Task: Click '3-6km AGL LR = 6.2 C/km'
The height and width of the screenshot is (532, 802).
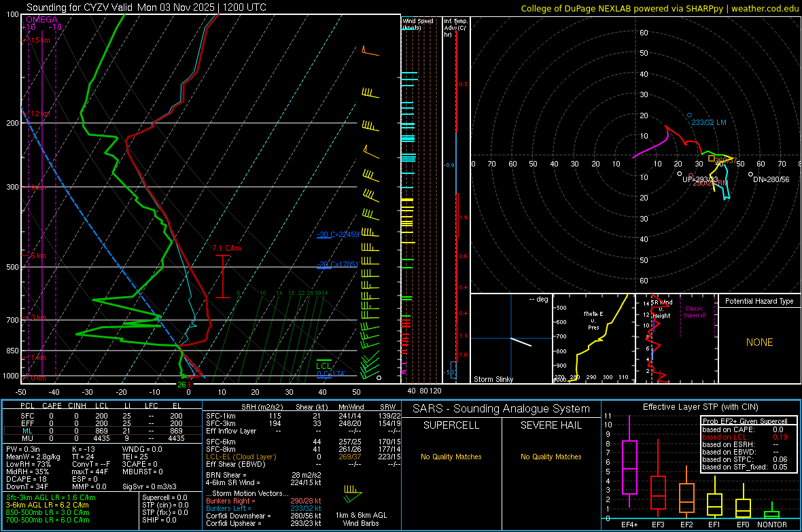Action: tap(47, 505)
